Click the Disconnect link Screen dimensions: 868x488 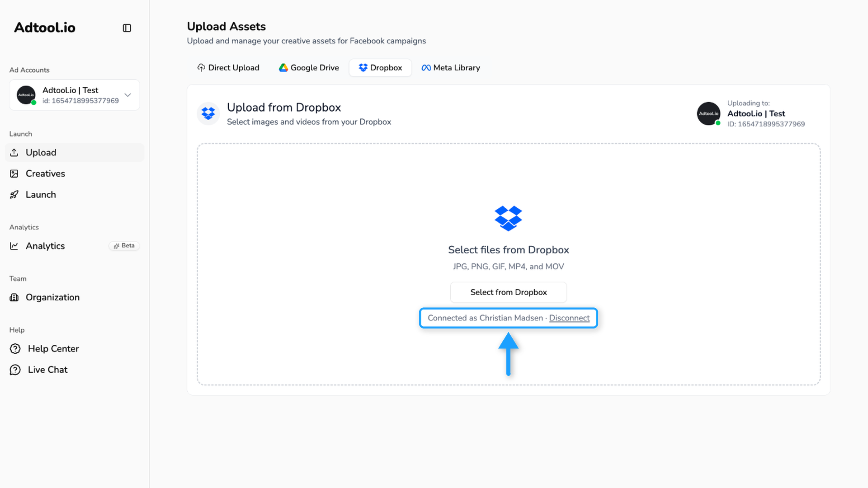569,318
